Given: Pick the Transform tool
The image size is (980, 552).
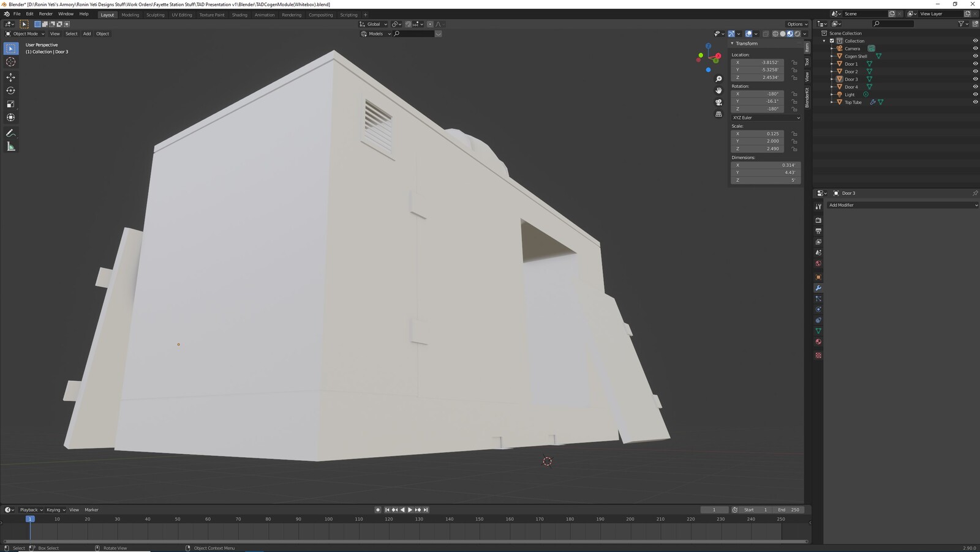Looking at the screenshot, I should coord(11,117).
